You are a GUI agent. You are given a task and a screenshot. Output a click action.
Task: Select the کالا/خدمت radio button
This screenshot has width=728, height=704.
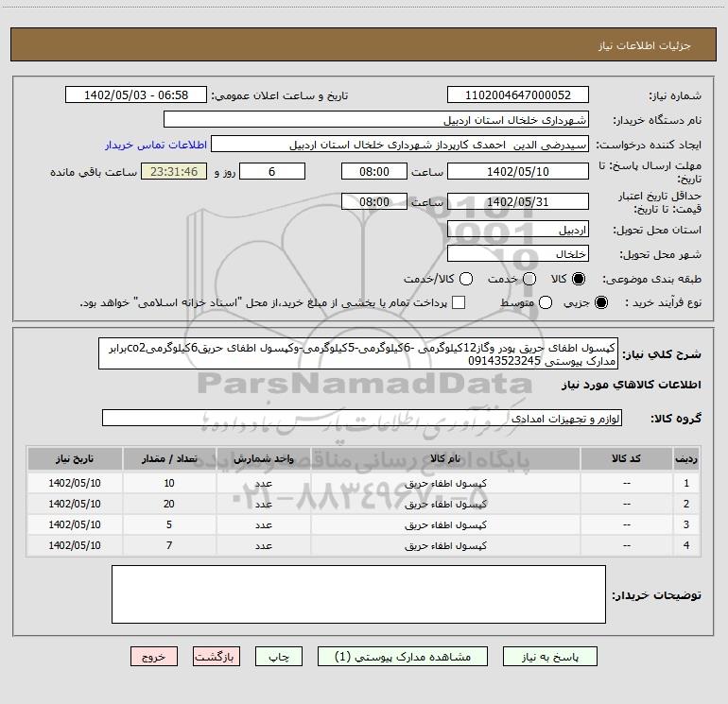(x=466, y=279)
